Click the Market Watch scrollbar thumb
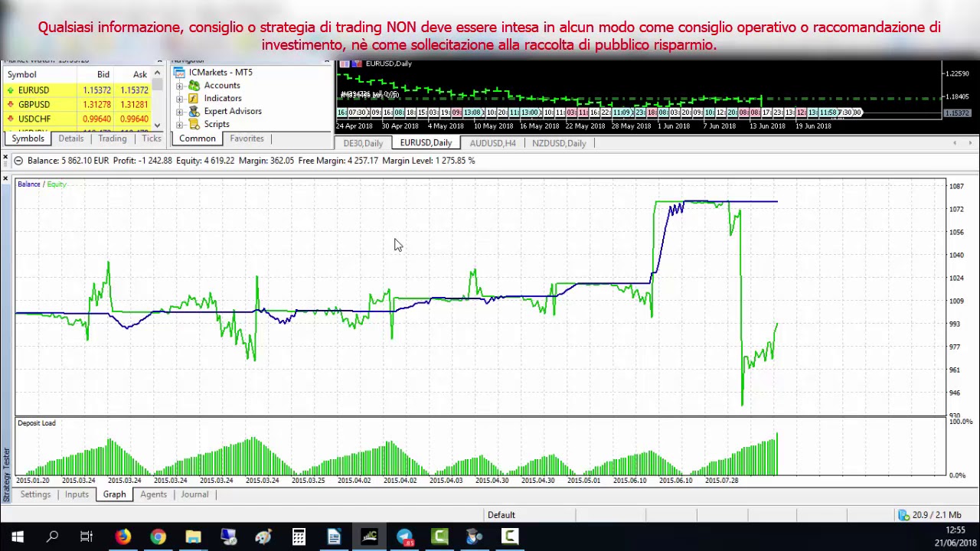980x551 pixels. 158,85
